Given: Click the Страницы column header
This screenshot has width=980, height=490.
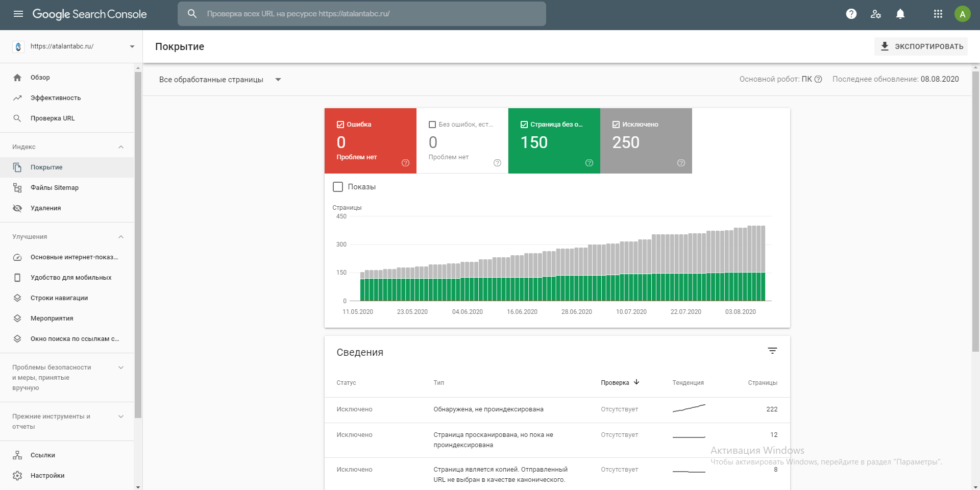Looking at the screenshot, I should [763, 383].
